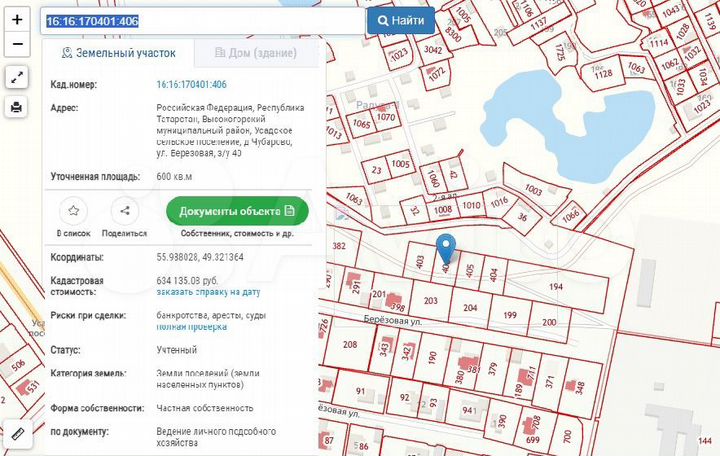720x456 pixels.
Task: Click the 'заказать справку на дату' link
Action: click(x=207, y=293)
